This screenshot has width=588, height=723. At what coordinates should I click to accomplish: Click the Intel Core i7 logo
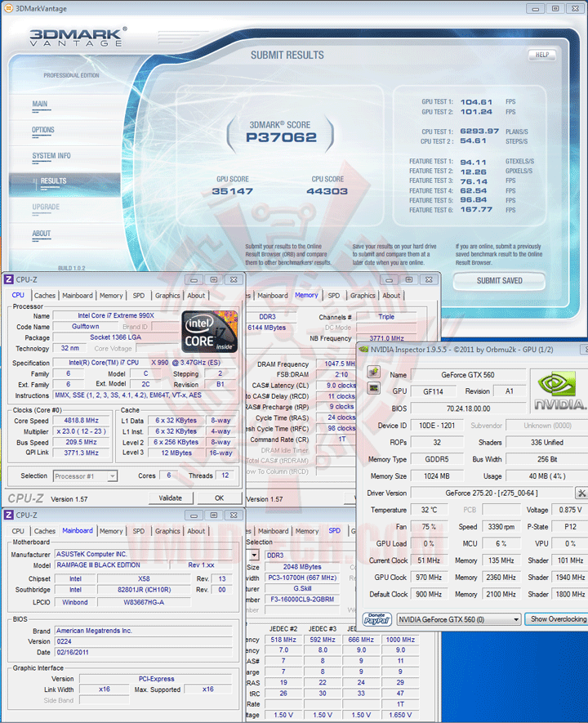pos(210,332)
